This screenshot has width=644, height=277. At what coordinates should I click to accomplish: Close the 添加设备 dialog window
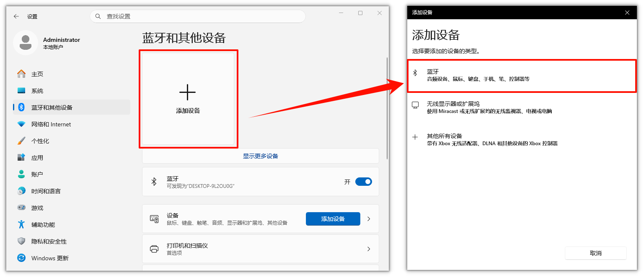point(627,13)
